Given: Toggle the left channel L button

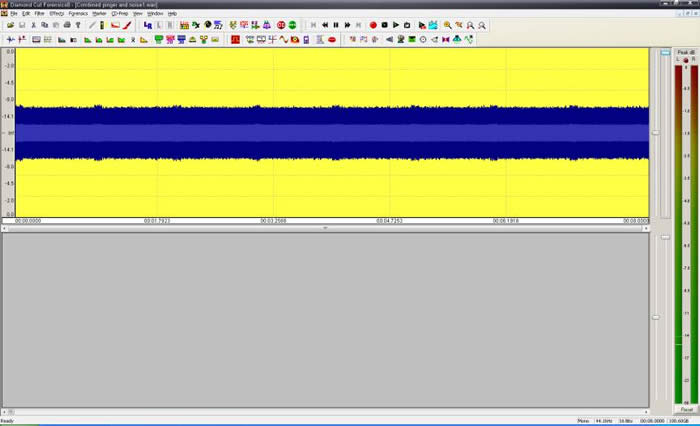Looking at the screenshot, I should tap(159, 25).
